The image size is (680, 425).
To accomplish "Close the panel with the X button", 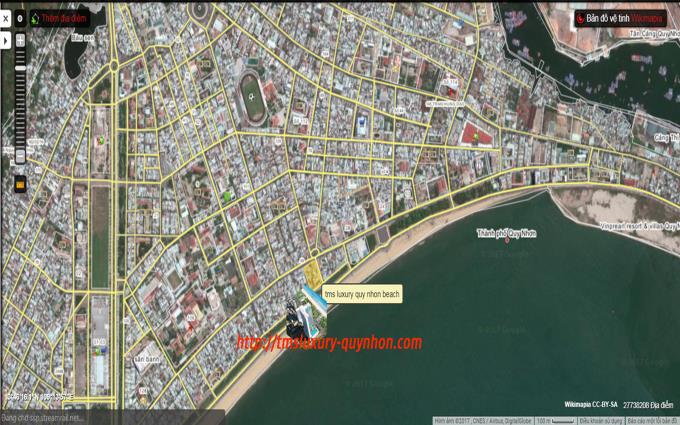I will (x=6, y=18).
